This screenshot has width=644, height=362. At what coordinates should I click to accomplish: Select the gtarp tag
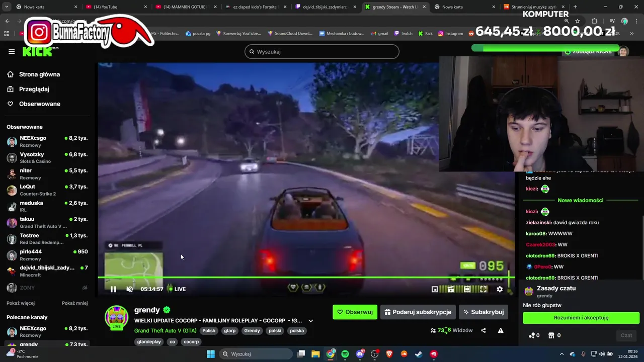point(230,331)
